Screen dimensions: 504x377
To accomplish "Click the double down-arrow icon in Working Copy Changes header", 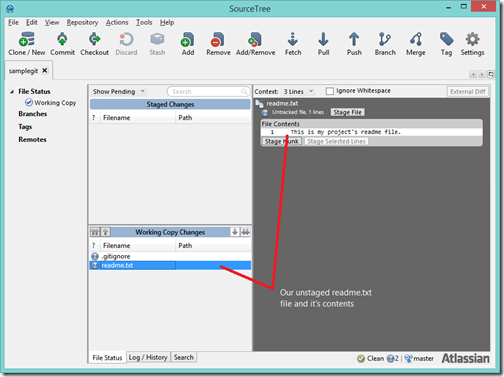I will [x=245, y=232].
